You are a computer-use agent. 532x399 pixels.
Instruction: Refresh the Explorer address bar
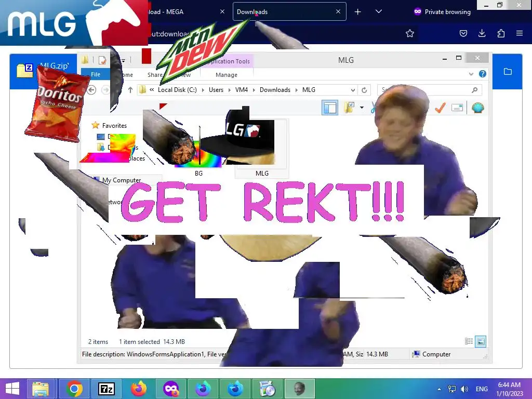(364, 90)
